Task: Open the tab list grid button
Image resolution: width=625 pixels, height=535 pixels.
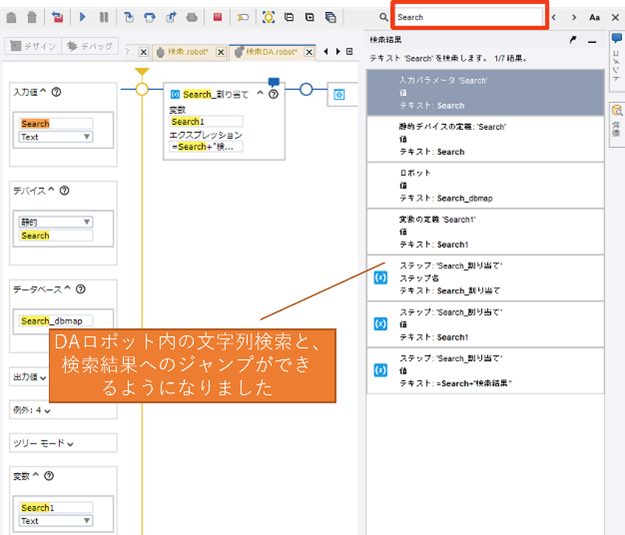Action: point(349,51)
